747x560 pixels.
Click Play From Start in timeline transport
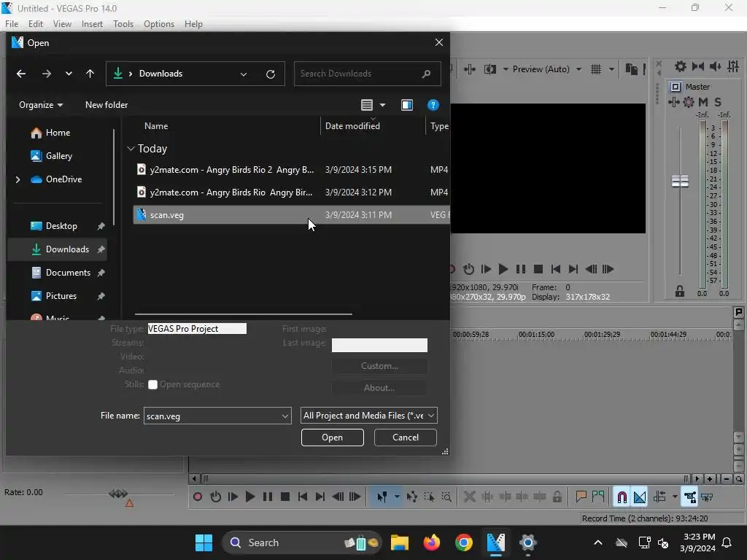233,497
